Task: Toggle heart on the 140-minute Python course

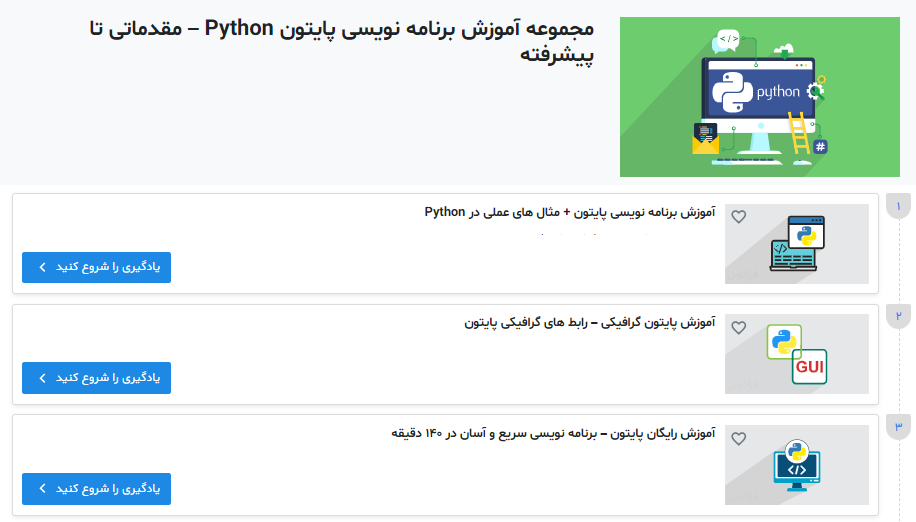Action: click(x=739, y=438)
